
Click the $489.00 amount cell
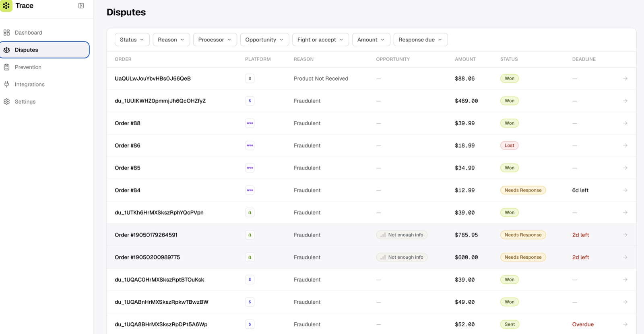coord(466,101)
